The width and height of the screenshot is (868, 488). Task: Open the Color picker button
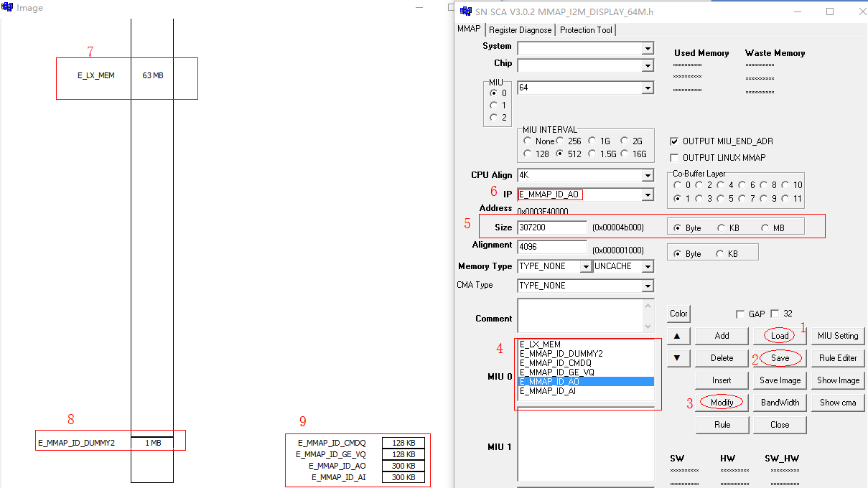[x=678, y=314]
